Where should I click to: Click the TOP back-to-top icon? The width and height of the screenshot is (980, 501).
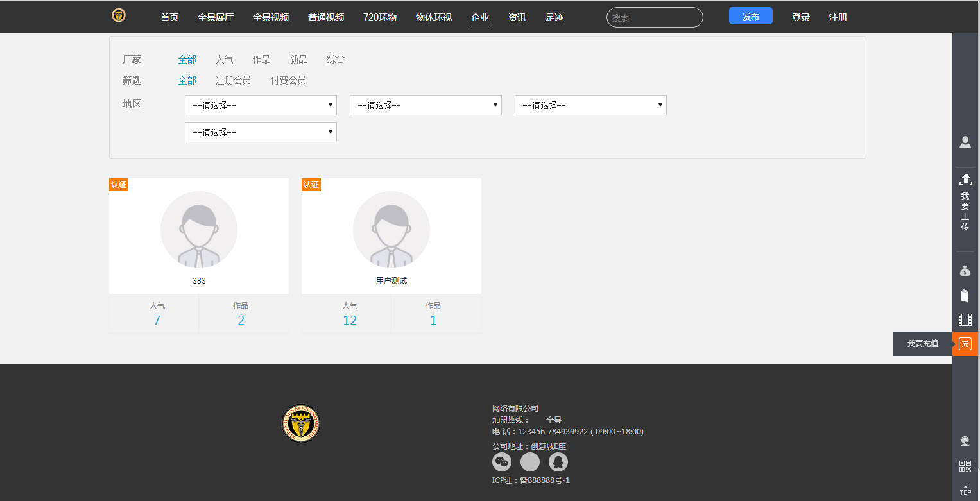click(965, 490)
